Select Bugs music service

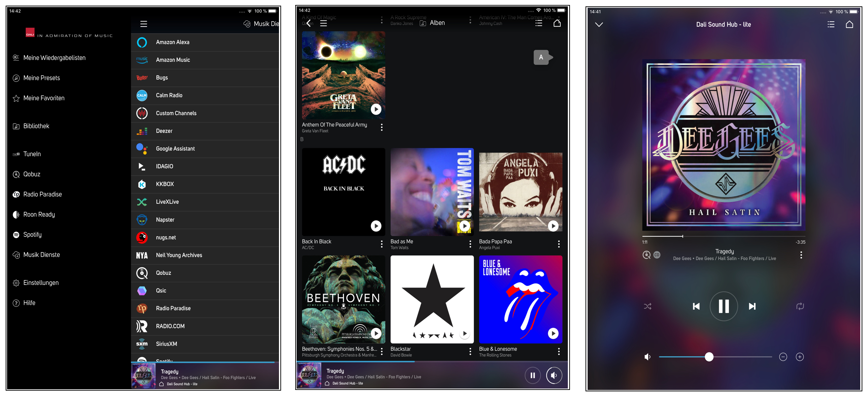pyautogui.click(x=205, y=78)
